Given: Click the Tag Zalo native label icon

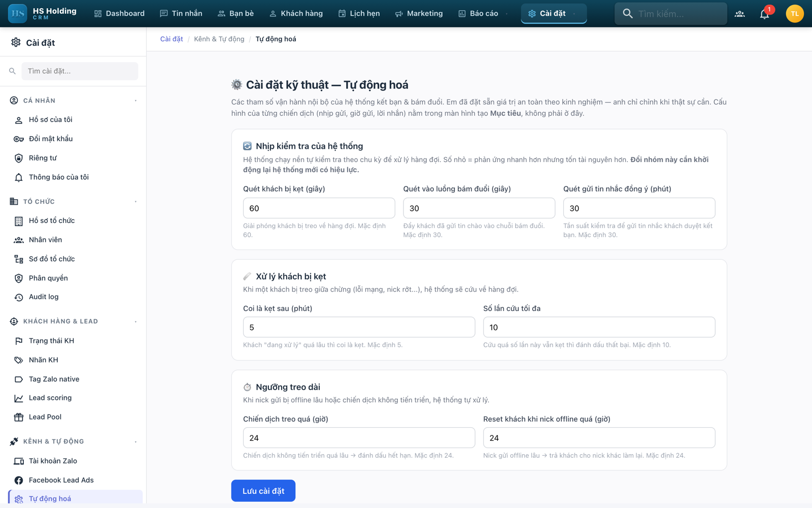Looking at the screenshot, I should (19, 379).
